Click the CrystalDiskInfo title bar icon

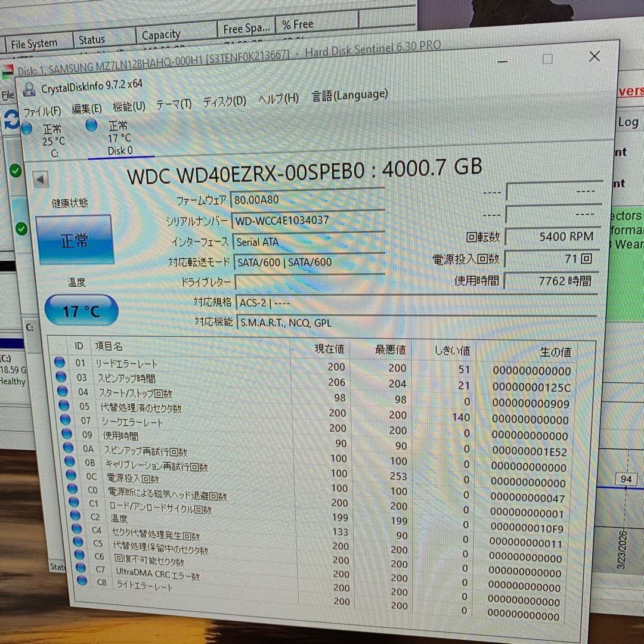[29, 89]
